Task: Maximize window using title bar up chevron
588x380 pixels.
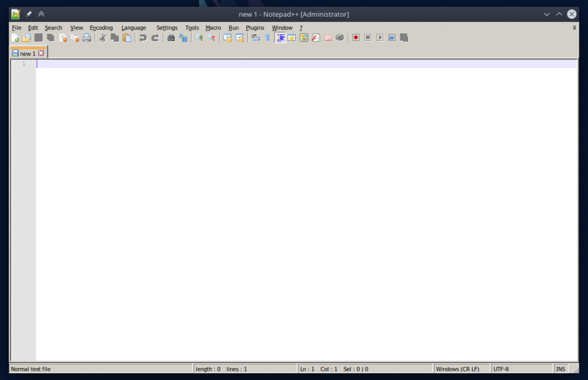Action: pyautogui.click(x=559, y=14)
